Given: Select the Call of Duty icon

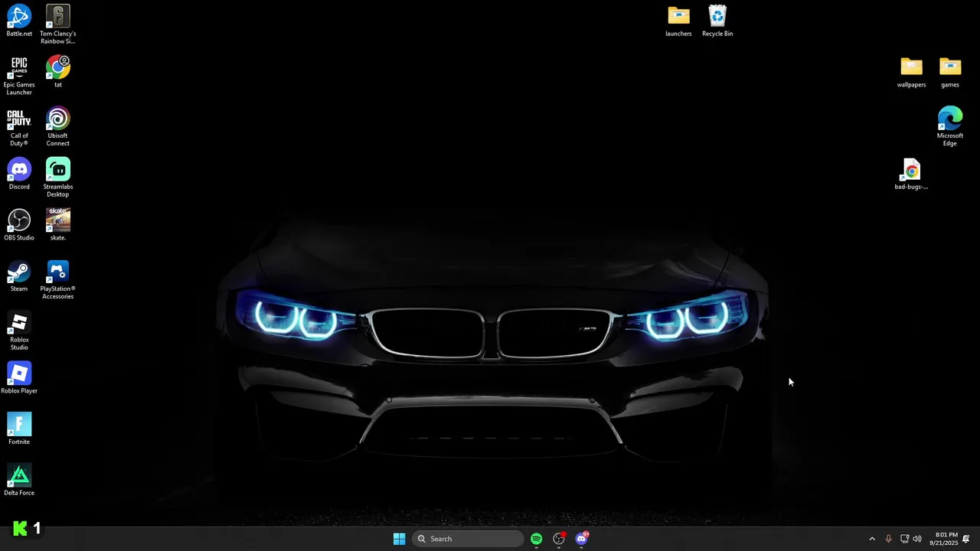Looking at the screenshot, I should coord(19,127).
